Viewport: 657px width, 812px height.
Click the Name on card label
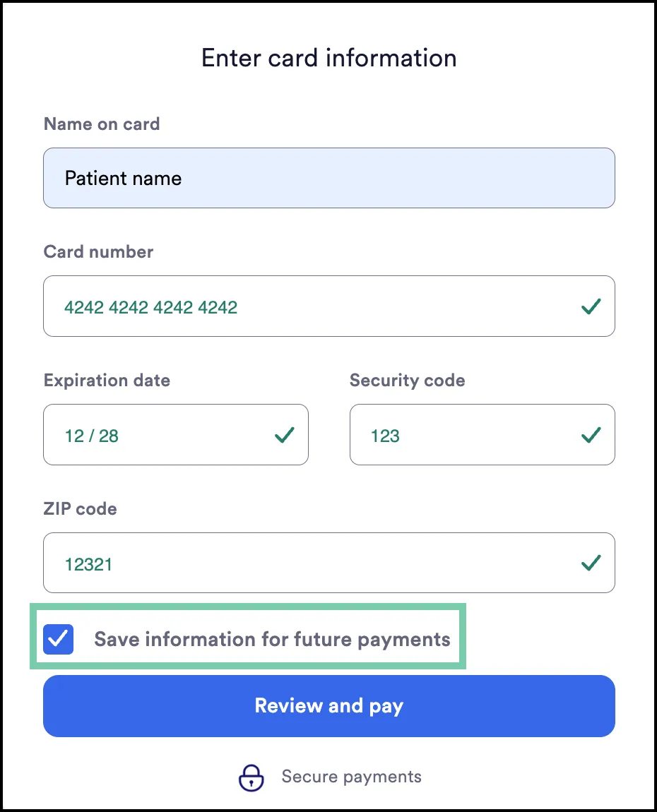102,124
